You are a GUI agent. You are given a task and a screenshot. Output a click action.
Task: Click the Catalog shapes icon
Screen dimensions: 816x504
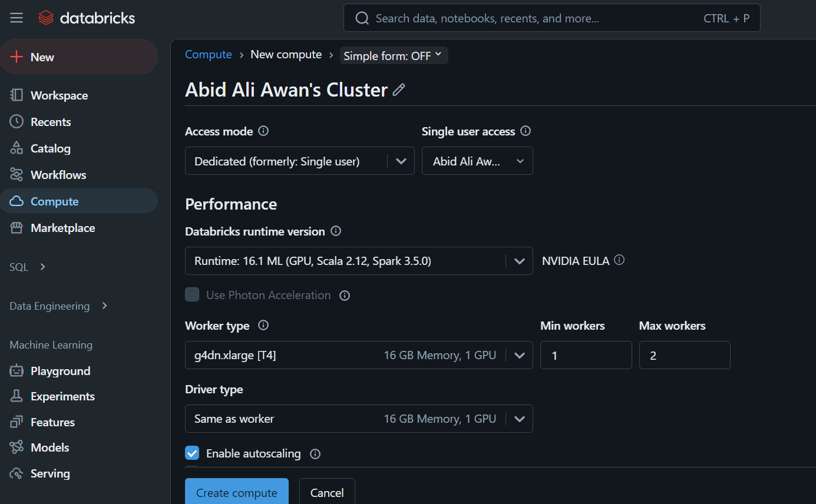click(x=16, y=148)
